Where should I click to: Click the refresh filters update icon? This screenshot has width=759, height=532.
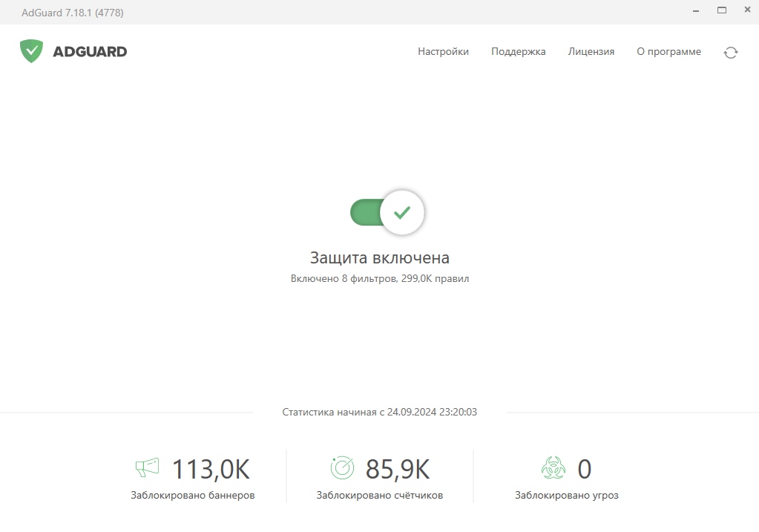pos(731,52)
